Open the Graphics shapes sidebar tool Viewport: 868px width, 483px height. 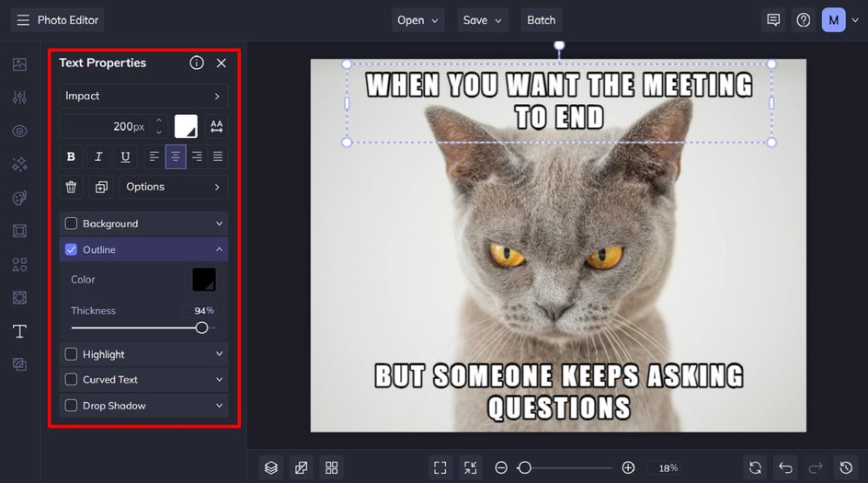coord(19,264)
